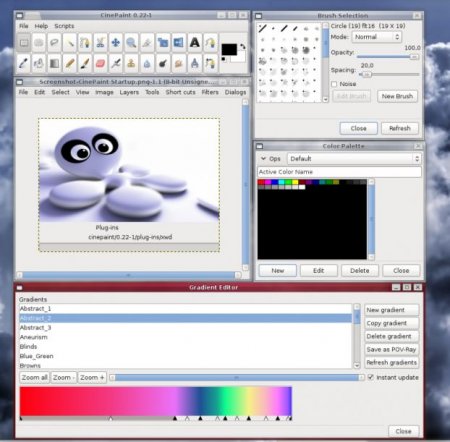Screen dimensions: 450x442
Task: Open the Tools menu in image window
Action: [152, 92]
